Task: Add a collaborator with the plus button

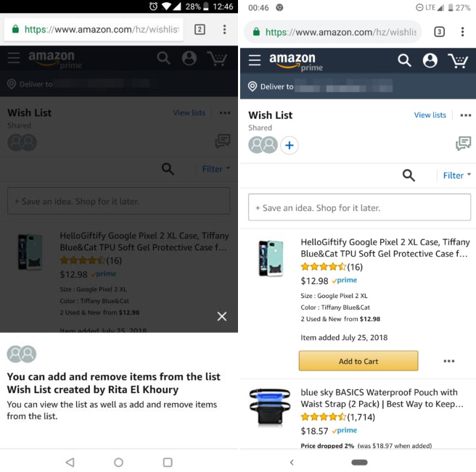Action: 289,145
